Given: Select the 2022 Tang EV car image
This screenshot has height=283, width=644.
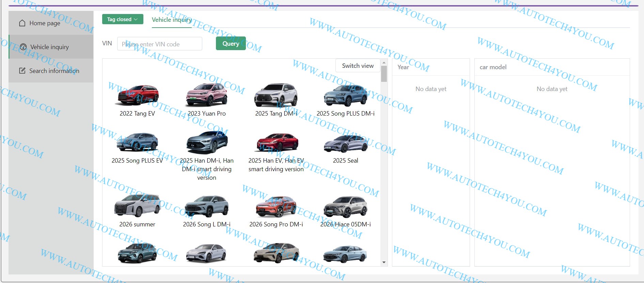Looking at the screenshot, I should [x=137, y=95].
